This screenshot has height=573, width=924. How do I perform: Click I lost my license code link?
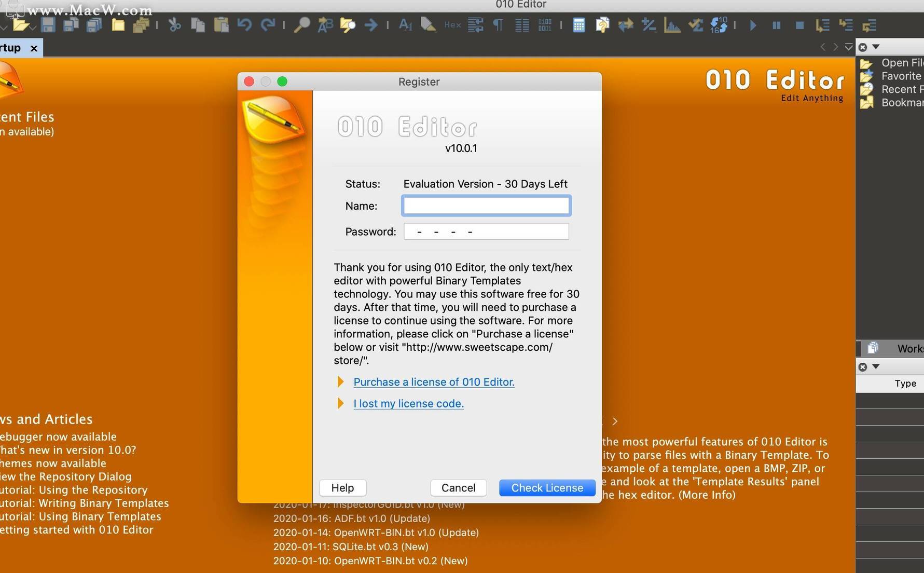point(408,404)
